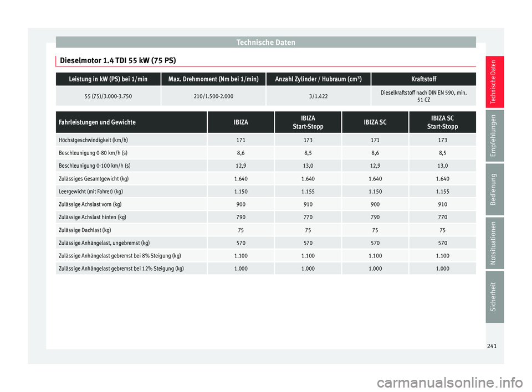Click the IBIZA Start-Stopp column header
This screenshot has height=392, width=532.
click(x=308, y=122)
